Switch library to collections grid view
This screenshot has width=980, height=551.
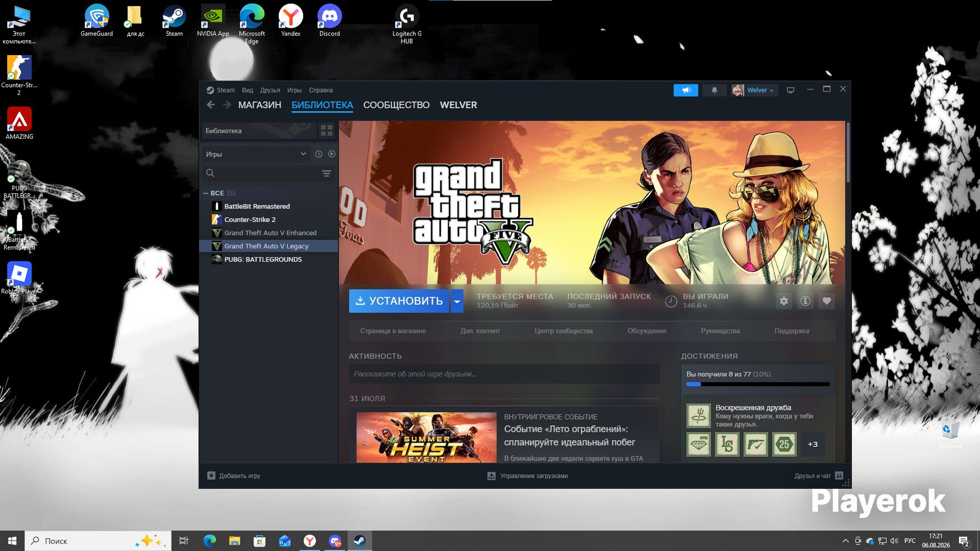[x=327, y=131]
